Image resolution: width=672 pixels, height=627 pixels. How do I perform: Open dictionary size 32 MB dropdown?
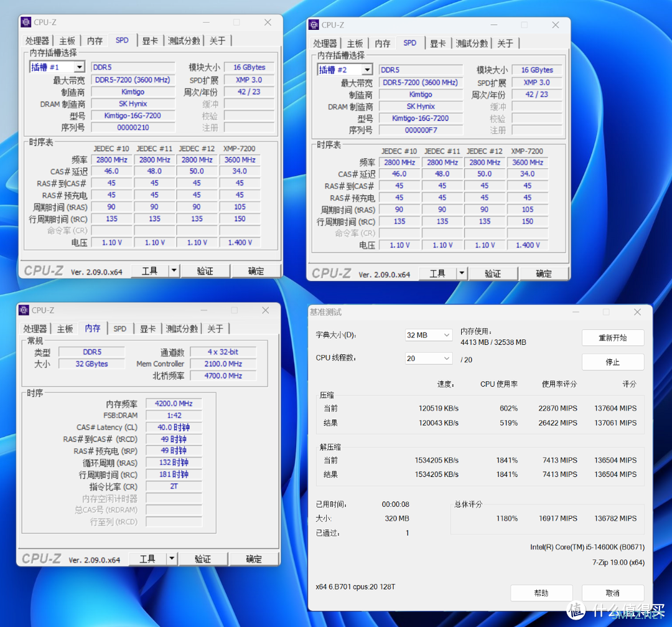coord(429,335)
